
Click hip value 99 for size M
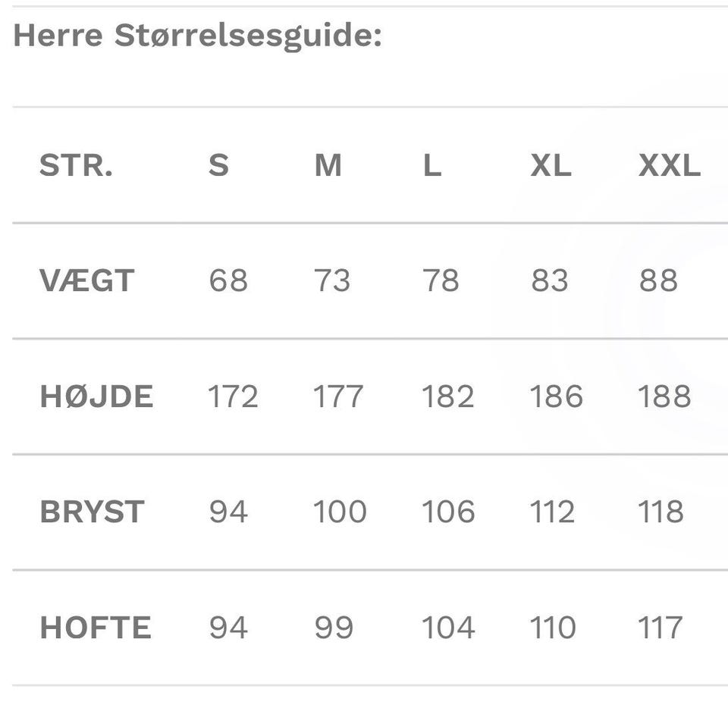(334, 628)
